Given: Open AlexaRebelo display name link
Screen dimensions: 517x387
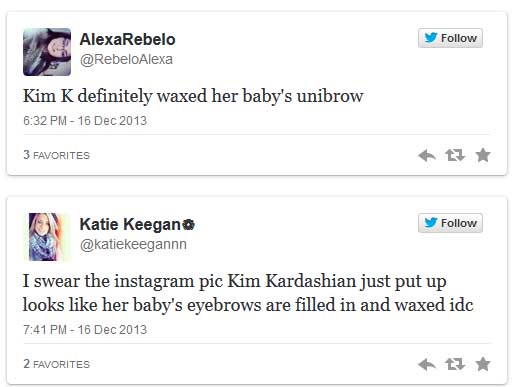Looking at the screenshot, I should point(127,39).
